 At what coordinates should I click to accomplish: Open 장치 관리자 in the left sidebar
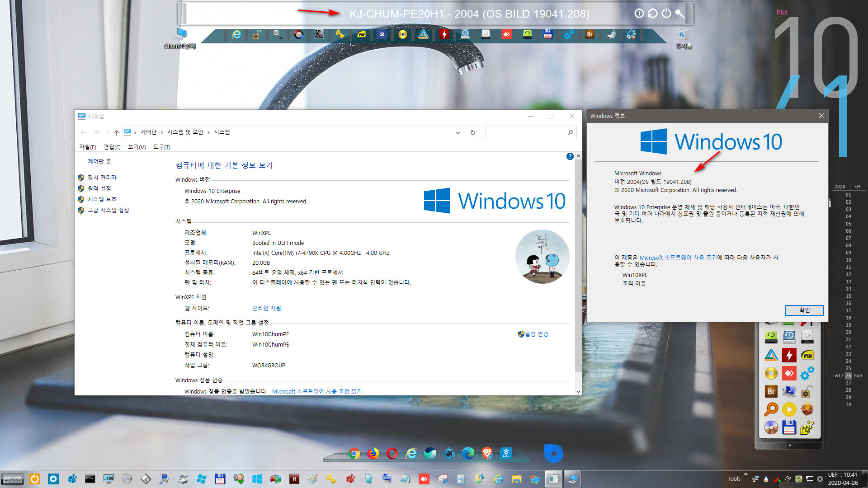coord(102,178)
